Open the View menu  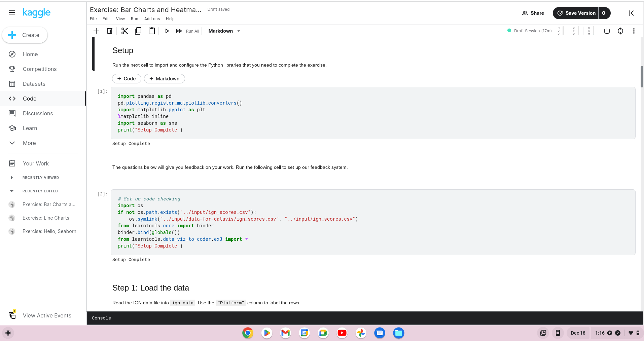click(x=120, y=19)
